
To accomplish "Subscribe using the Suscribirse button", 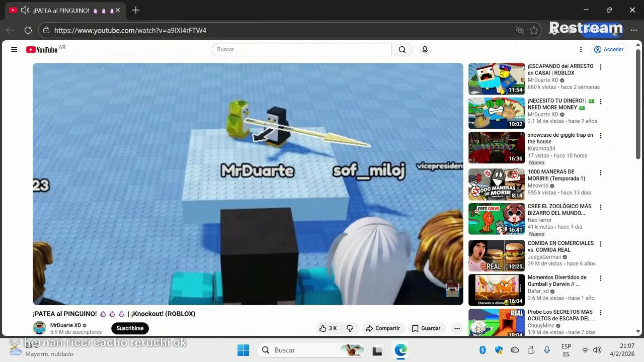I will [130, 328].
